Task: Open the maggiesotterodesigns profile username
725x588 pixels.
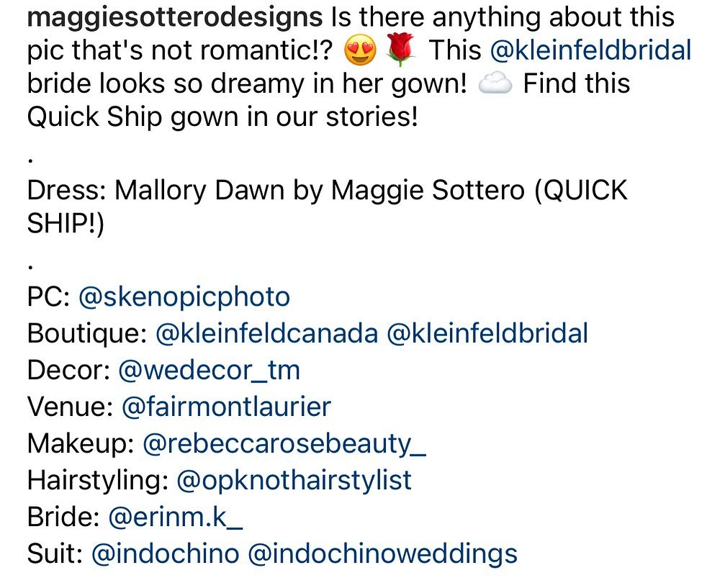Action: [175, 17]
